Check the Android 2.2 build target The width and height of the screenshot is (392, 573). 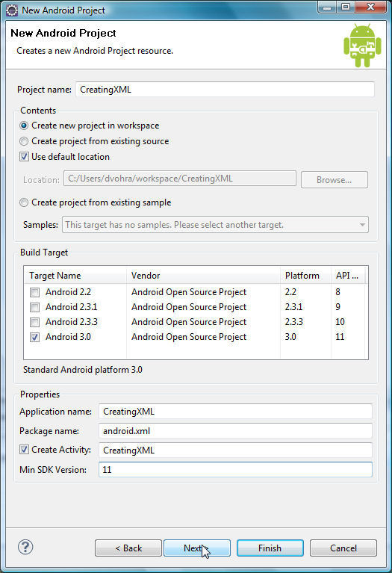(34, 292)
